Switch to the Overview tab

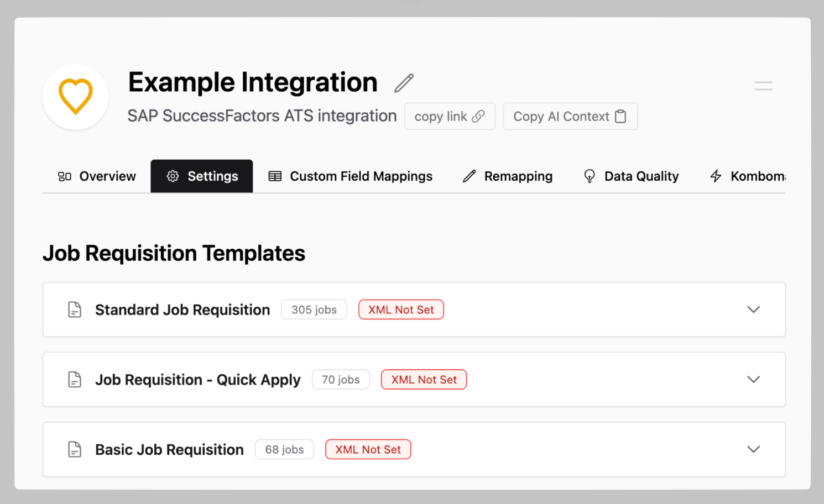pyautogui.click(x=97, y=176)
